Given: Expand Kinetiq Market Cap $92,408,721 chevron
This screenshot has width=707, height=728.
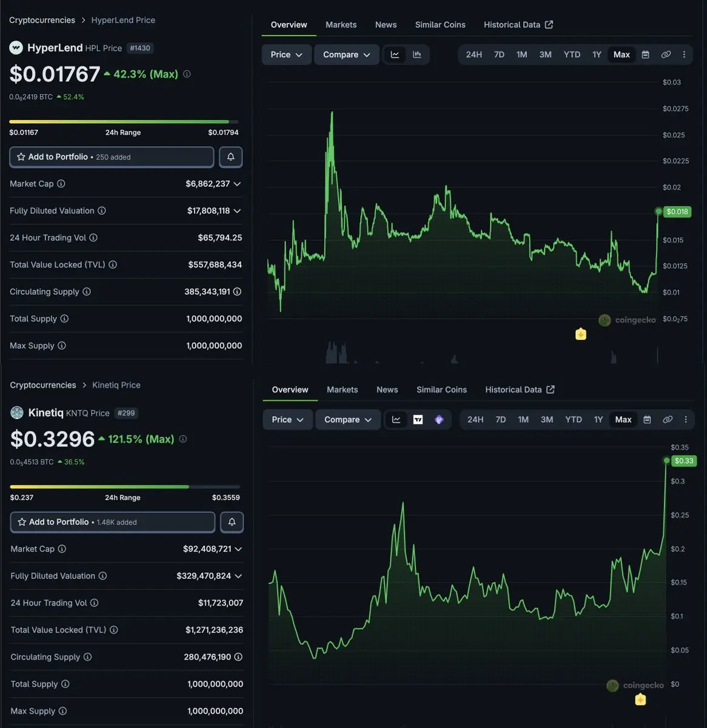Looking at the screenshot, I should [238, 549].
